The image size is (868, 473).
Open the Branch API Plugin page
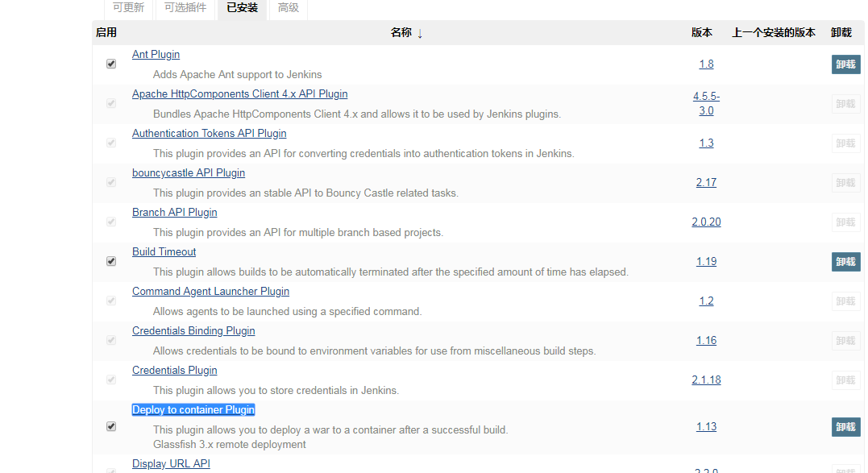click(174, 212)
